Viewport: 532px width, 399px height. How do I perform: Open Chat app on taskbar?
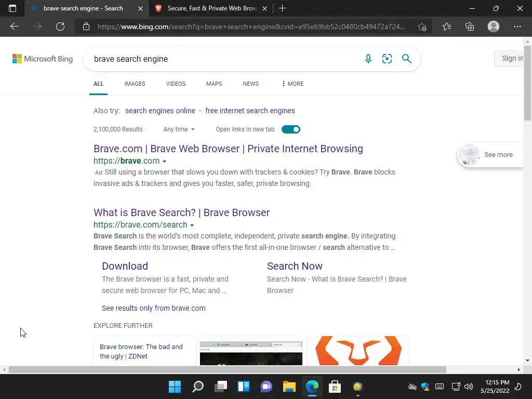(x=267, y=387)
